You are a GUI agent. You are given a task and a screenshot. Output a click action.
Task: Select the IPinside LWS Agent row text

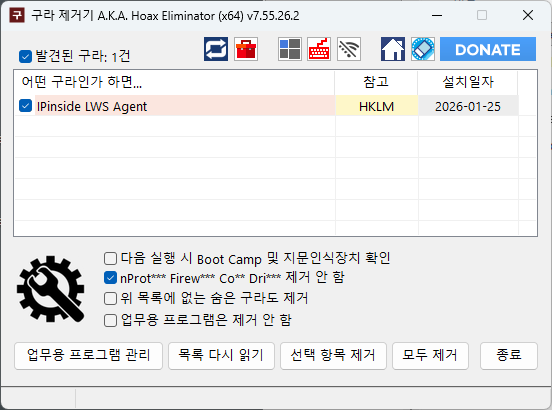92,106
